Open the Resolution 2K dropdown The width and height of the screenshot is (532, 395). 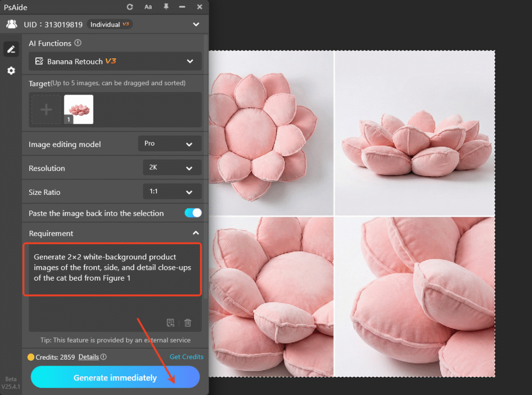click(172, 167)
